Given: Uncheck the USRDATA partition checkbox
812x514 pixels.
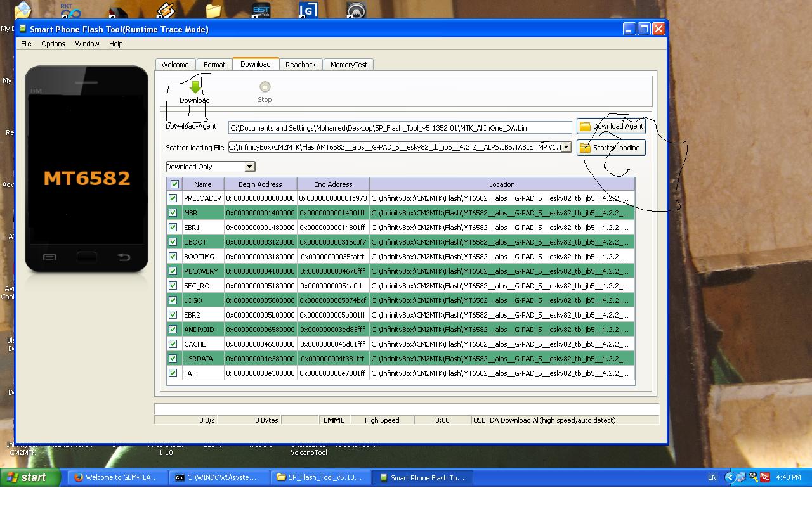Looking at the screenshot, I should (x=173, y=359).
